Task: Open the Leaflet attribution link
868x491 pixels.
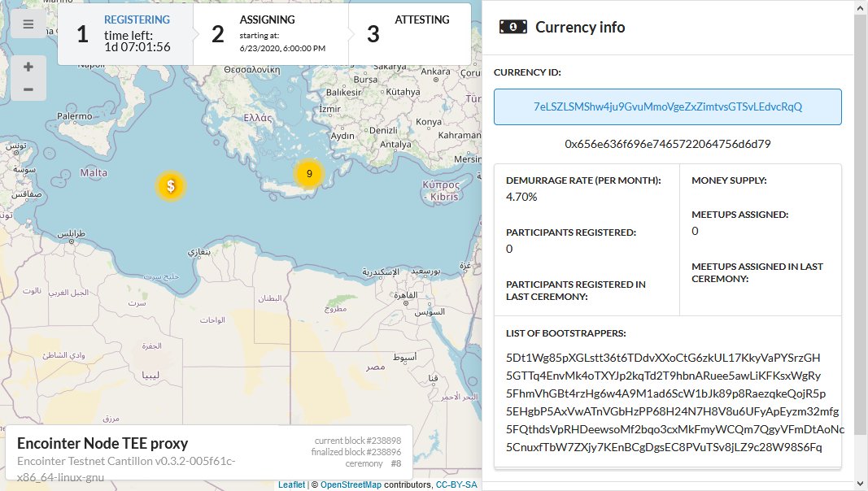Action: (291, 485)
